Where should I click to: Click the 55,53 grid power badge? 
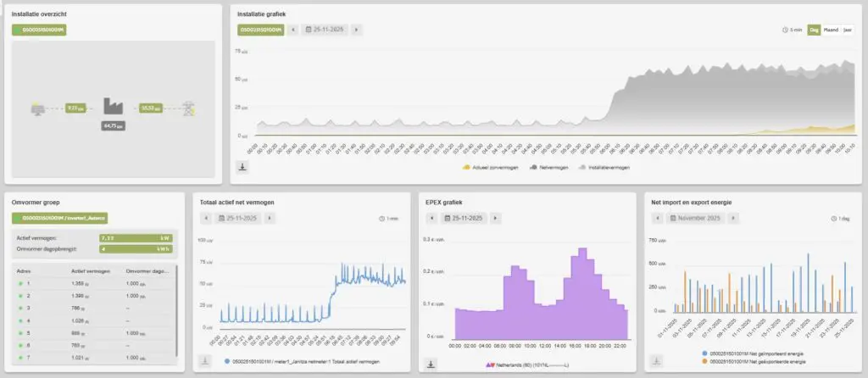point(151,108)
